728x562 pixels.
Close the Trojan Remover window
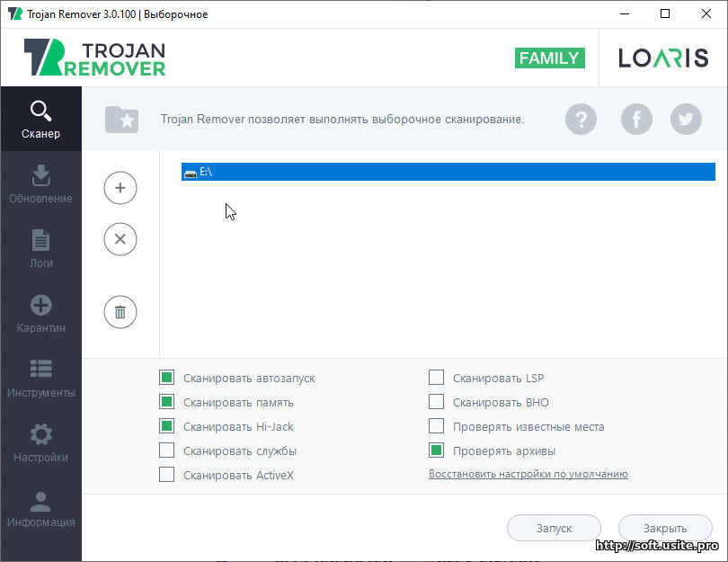[x=706, y=13]
